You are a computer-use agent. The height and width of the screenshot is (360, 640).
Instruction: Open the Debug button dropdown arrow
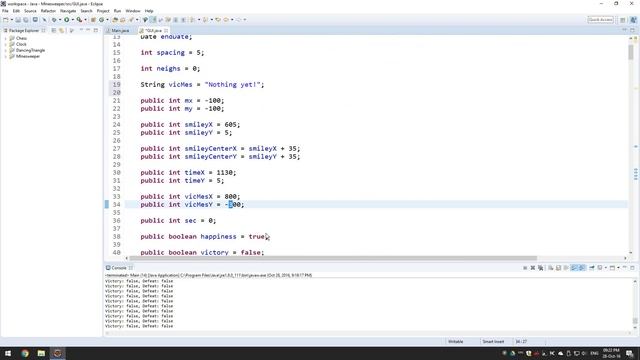(60, 20)
